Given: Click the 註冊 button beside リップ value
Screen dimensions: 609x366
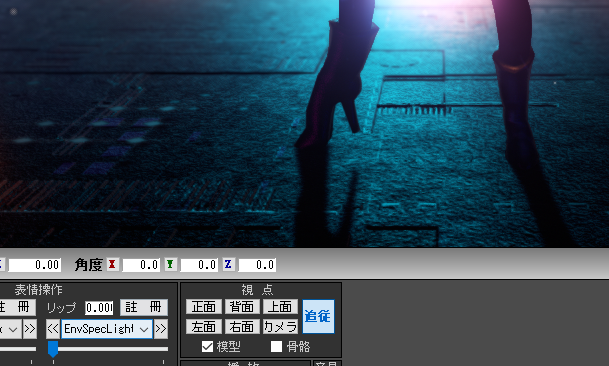Looking at the screenshot, I should click(x=144, y=307).
